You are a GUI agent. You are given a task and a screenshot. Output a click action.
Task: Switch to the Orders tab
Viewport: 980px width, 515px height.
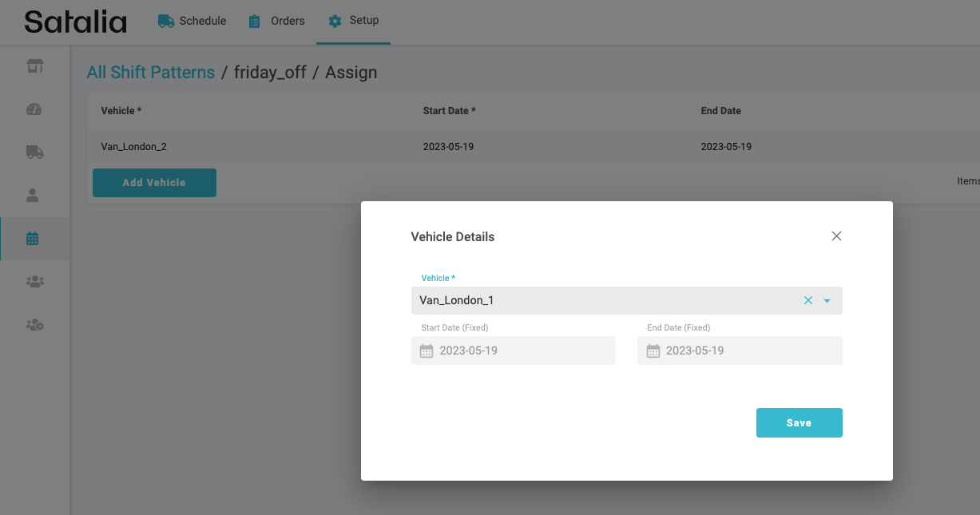pos(277,22)
